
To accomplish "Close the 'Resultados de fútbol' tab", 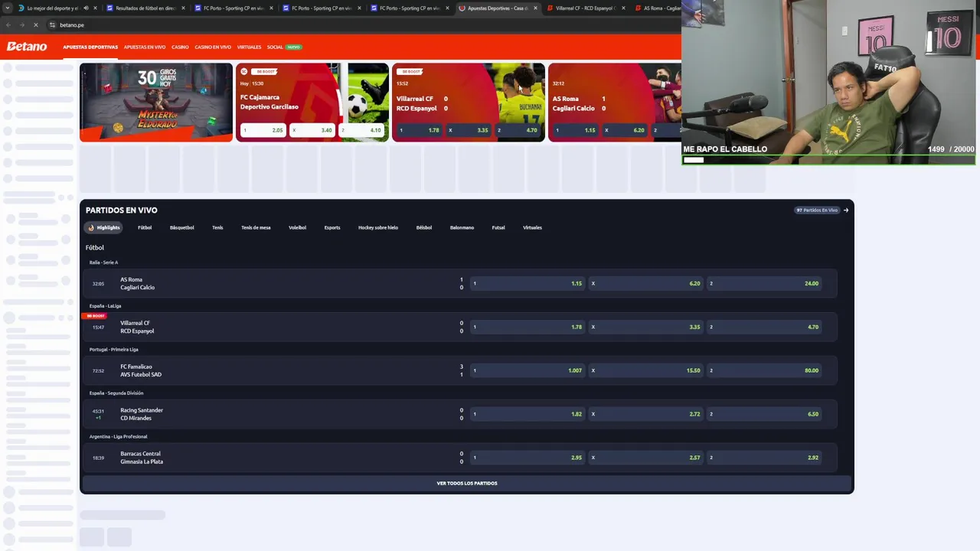I will click(x=183, y=8).
